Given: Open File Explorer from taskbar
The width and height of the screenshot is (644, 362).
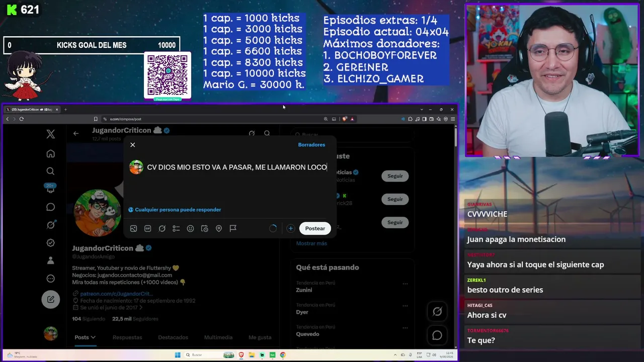Looking at the screenshot, I should 252,355.
